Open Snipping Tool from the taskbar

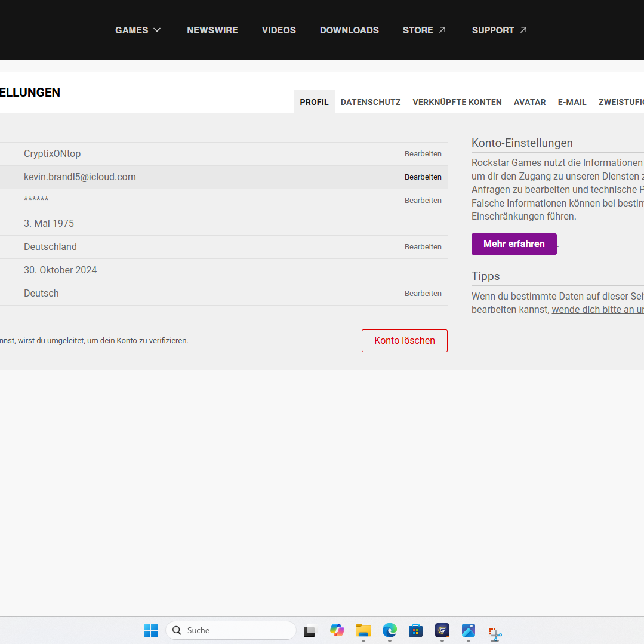[x=495, y=631]
